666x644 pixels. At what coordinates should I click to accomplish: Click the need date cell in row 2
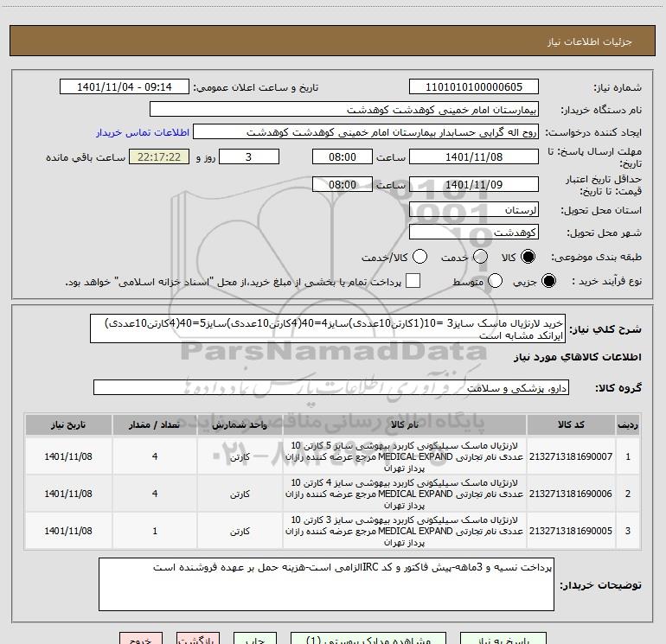[x=68, y=494]
